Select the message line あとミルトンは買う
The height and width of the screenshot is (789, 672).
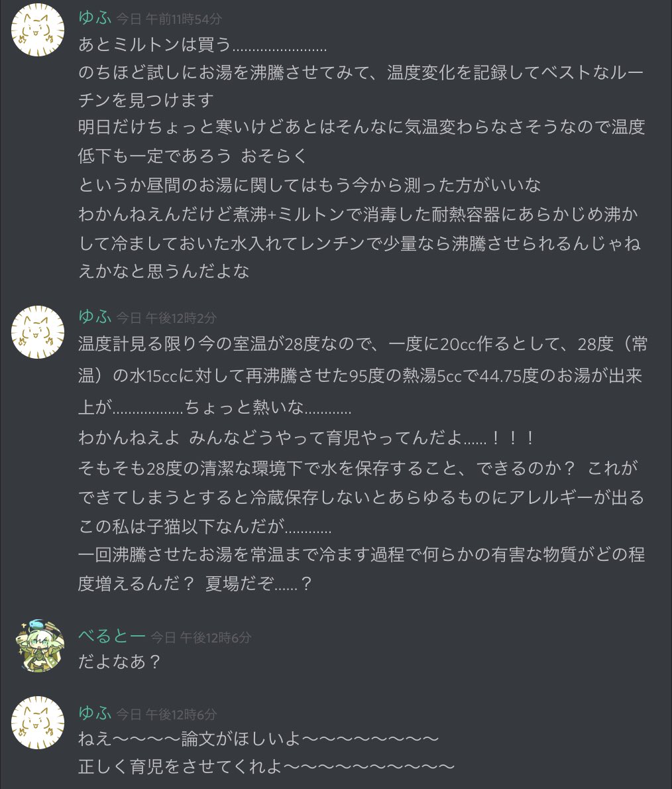pyautogui.click(x=202, y=45)
